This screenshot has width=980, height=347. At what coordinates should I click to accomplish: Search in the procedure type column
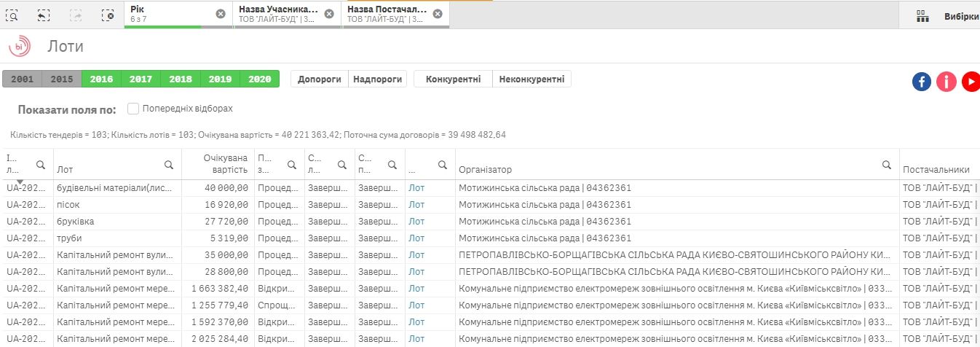[292, 165]
